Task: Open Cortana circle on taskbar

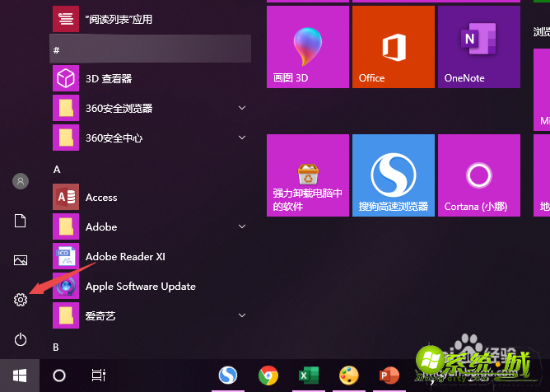Action: (59, 376)
